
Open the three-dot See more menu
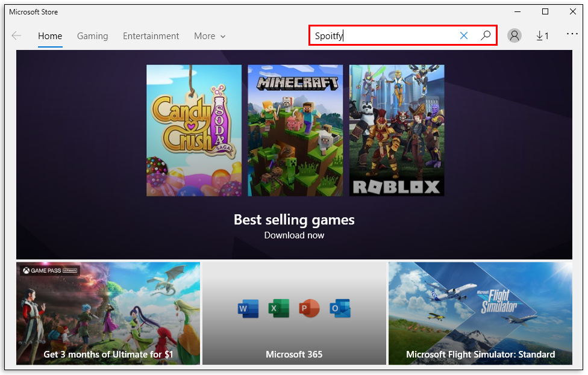click(572, 34)
